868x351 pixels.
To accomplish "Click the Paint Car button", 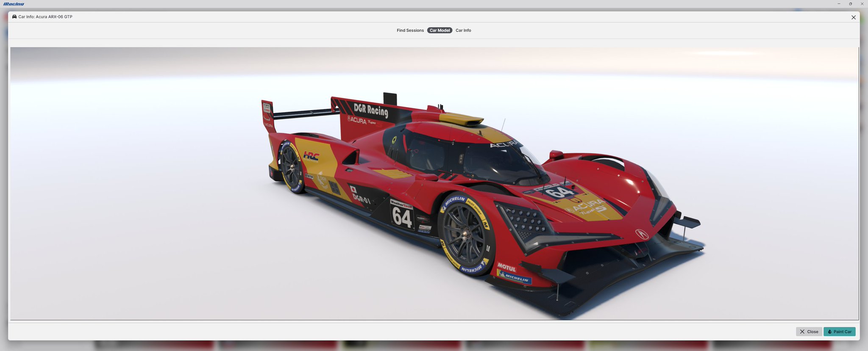I will [x=839, y=332].
